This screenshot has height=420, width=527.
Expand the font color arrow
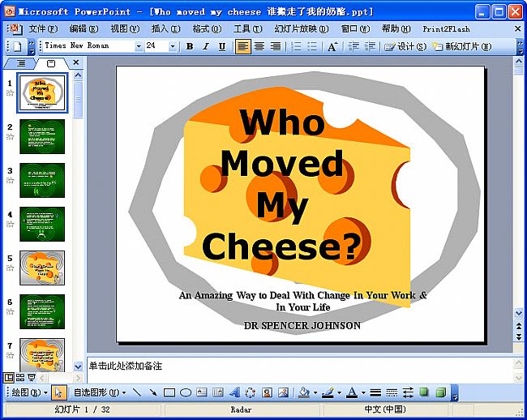click(363, 392)
